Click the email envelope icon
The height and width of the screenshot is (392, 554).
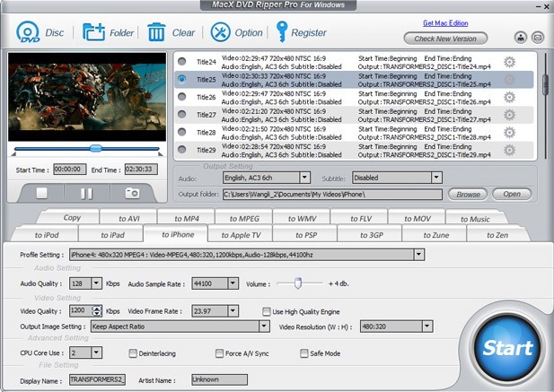point(537,38)
